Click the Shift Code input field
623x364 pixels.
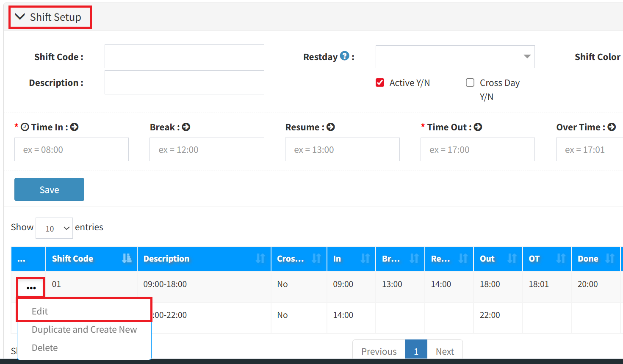point(184,56)
